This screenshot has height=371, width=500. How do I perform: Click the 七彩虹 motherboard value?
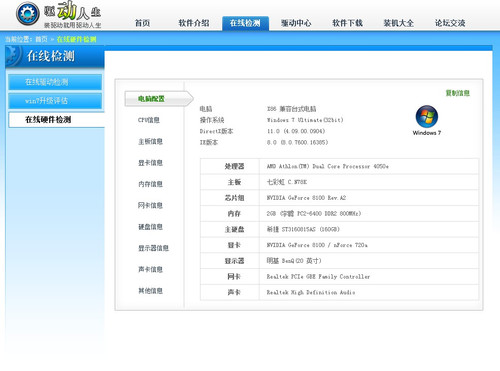pos(287,182)
